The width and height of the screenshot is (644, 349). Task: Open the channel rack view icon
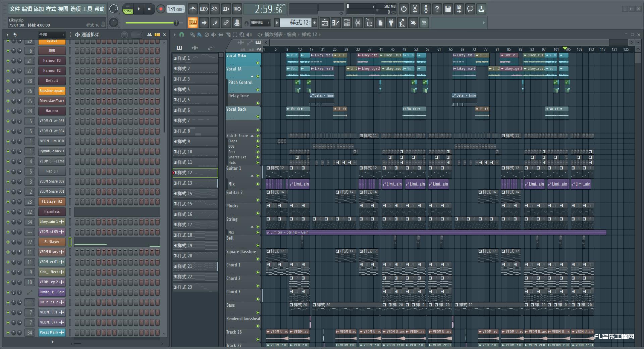347,23
